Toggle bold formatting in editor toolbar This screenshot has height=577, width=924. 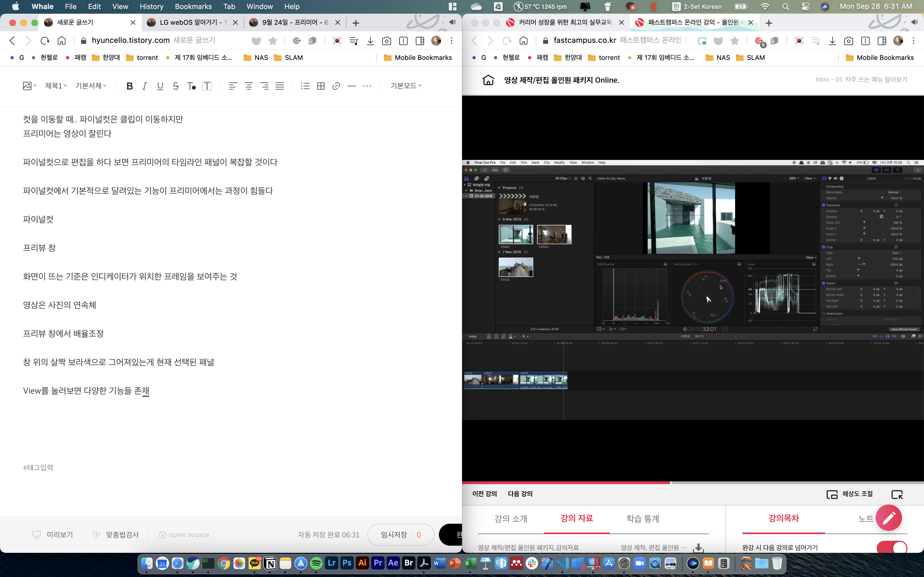click(130, 86)
